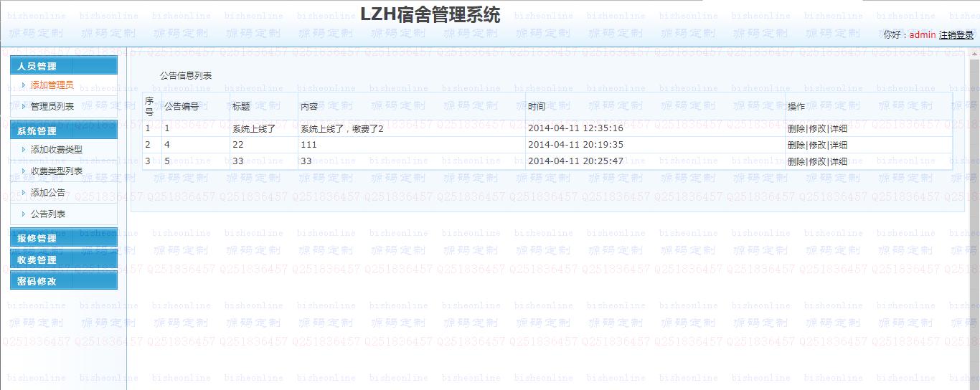Select timestamp 2014-04-11 20:19:35
Screen dimensions: 980x390
pyautogui.click(x=575, y=145)
